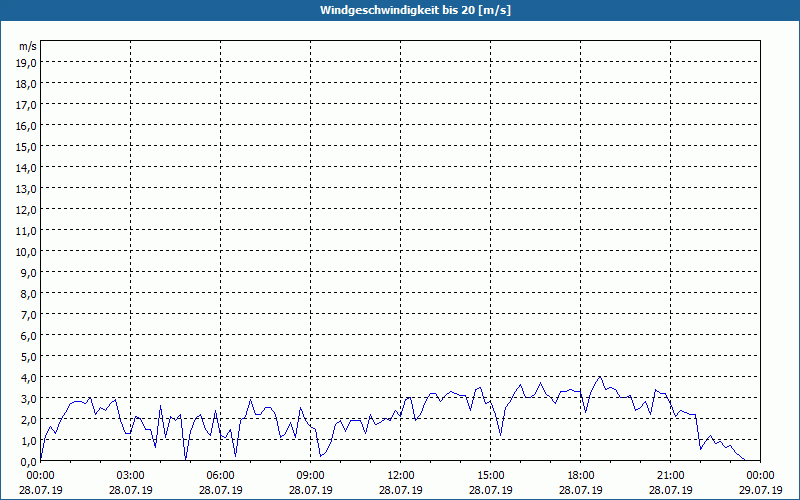Click the 15,0 y-axis value label
This screenshot has width=800, height=500.
[x=28, y=147]
